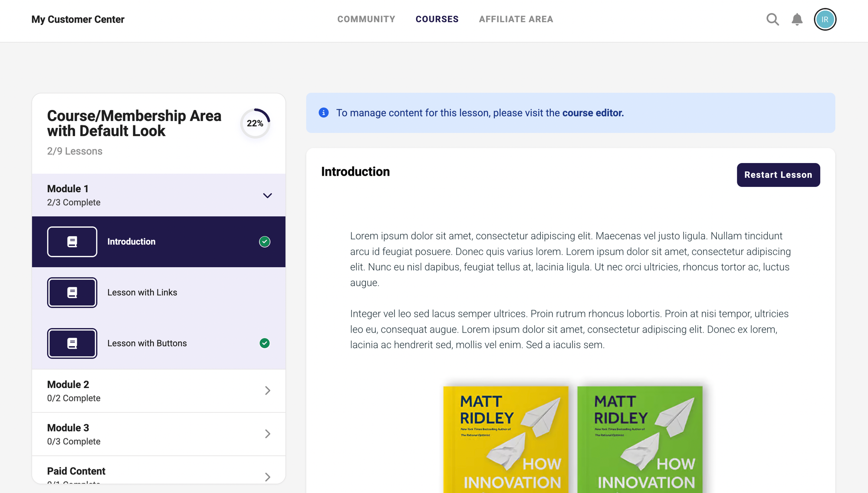Expand Module 3 using its chevron
Screen dimensions: 868x493
click(268, 434)
